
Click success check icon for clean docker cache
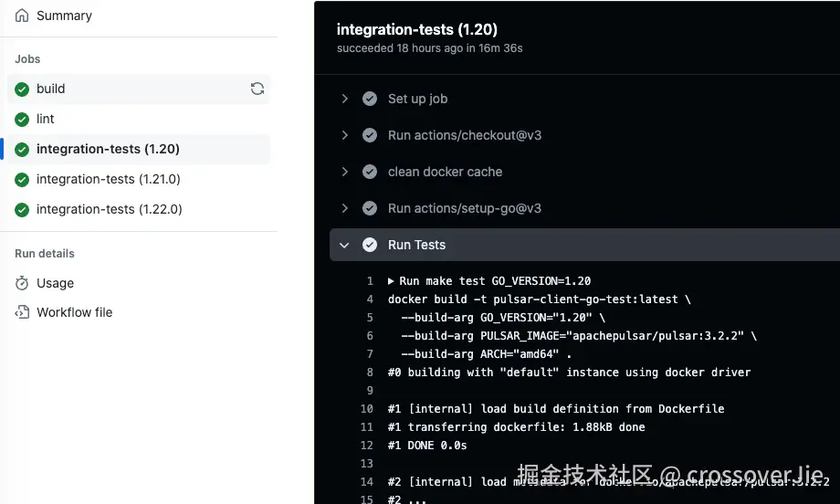(370, 172)
